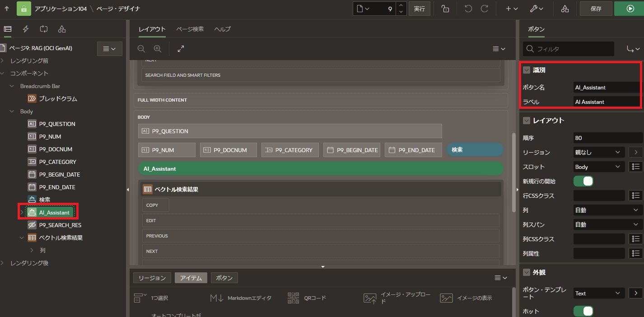Click the Undo icon
Image resolution: width=644 pixels, height=317 pixels.
pyautogui.click(x=468, y=9)
